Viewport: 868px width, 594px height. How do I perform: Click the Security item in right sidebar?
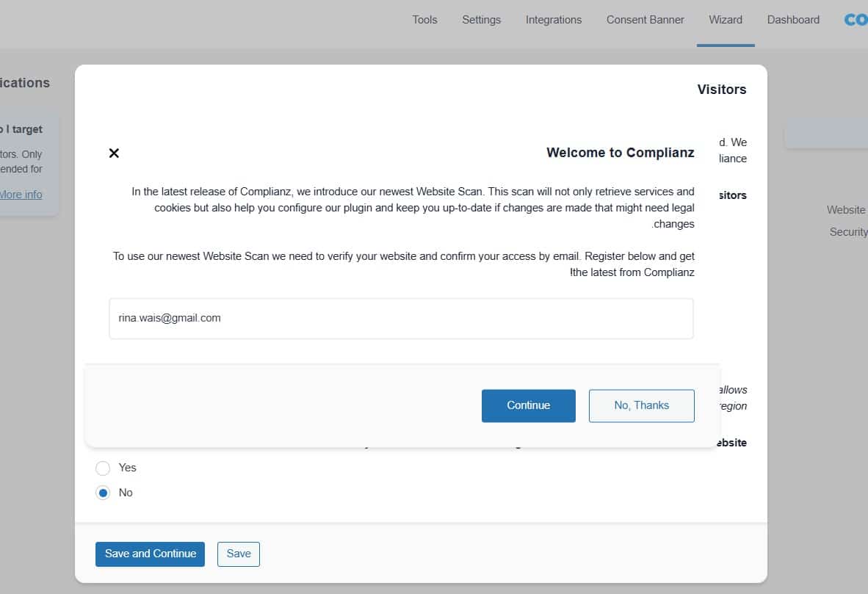pyautogui.click(x=848, y=233)
